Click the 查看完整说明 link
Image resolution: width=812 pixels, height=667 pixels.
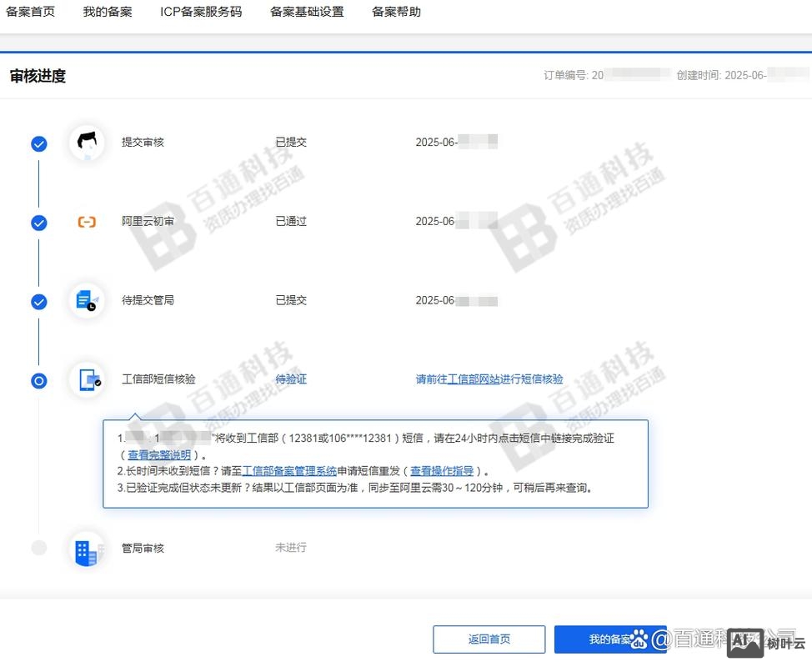(158, 454)
